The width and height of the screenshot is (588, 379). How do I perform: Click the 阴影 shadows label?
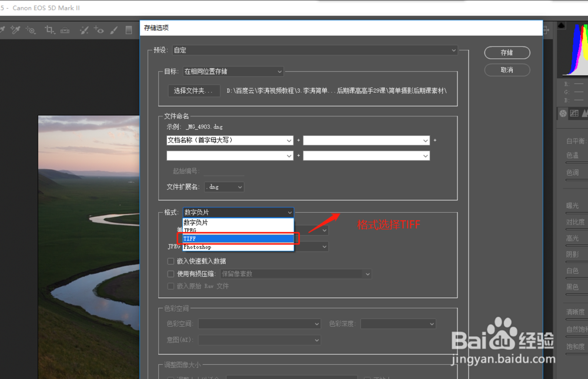click(572, 254)
